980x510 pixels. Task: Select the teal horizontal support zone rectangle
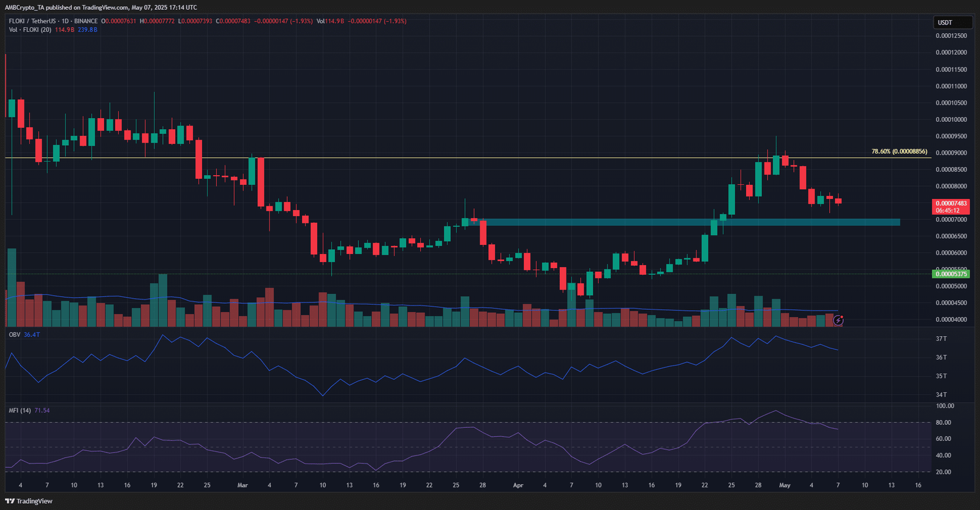tap(689, 222)
